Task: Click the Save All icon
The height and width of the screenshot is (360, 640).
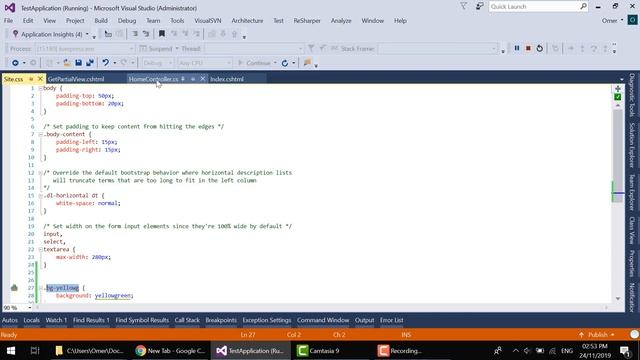Action: [x=90, y=63]
